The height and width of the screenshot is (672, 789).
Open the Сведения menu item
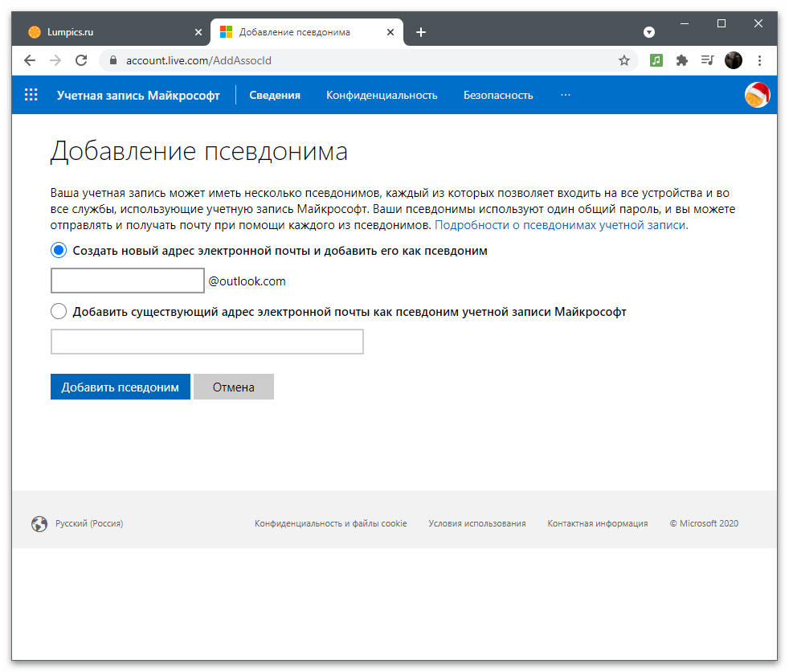pos(275,95)
